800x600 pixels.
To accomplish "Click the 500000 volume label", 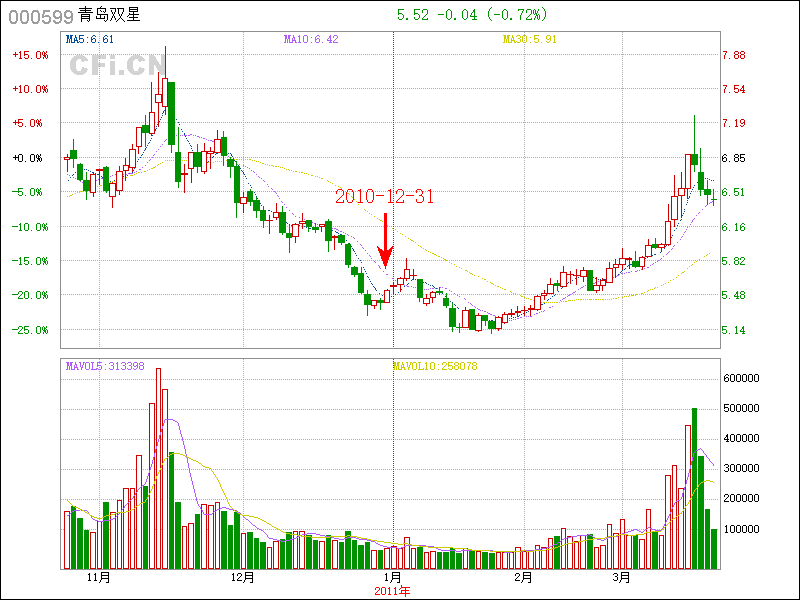I will tap(741, 408).
